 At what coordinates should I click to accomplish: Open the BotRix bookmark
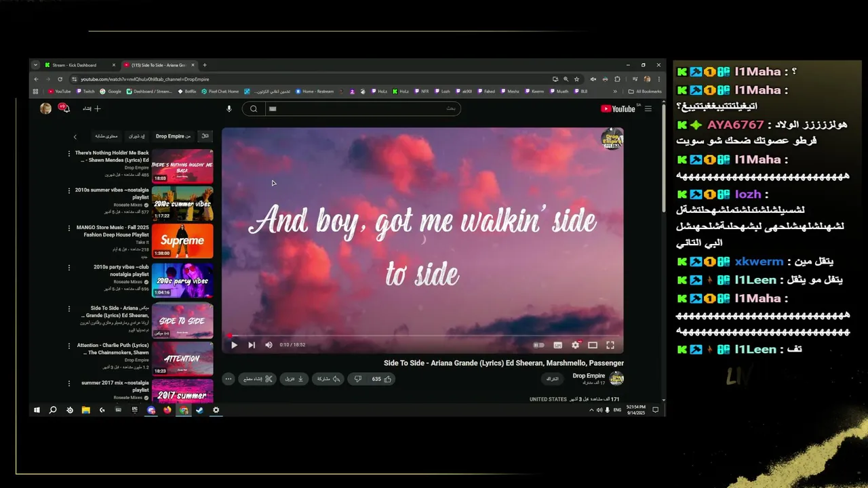187,91
